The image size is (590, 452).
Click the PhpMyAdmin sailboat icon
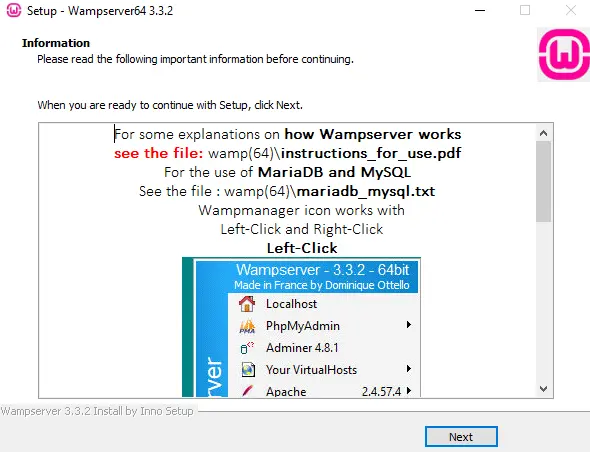[x=247, y=326]
